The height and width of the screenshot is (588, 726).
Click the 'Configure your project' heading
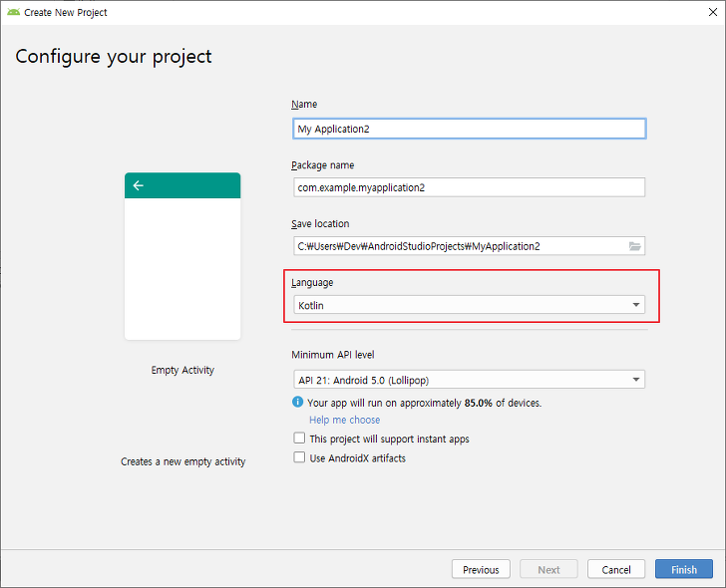(x=114, y=57)
